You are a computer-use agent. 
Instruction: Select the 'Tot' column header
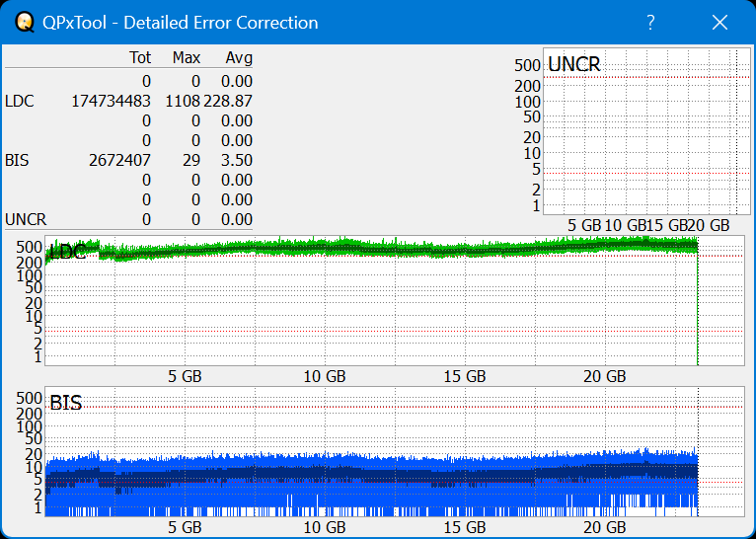point(140,58)
